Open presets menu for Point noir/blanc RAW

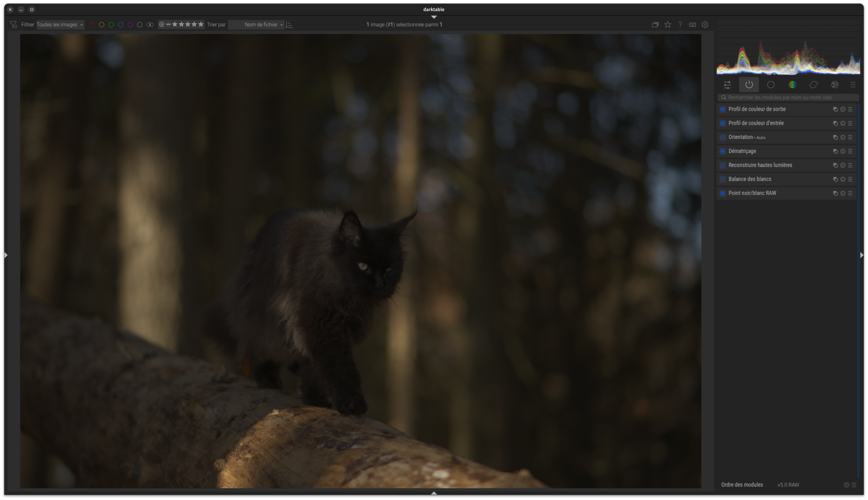click(x=850, y=193)
